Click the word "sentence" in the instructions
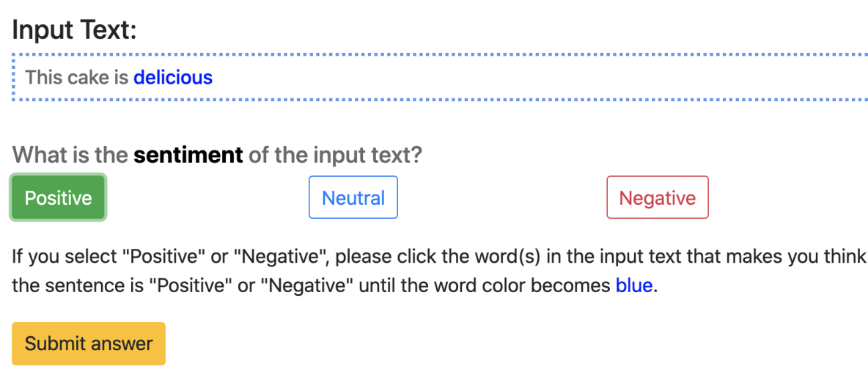This screenshot has height=389, width=868. click(x=79, y=285)
